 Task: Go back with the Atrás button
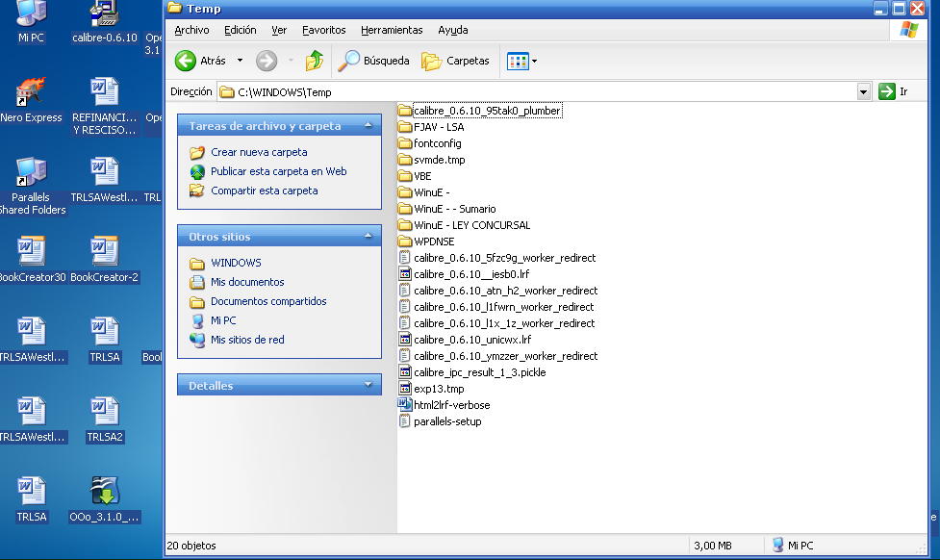(201, 61)
